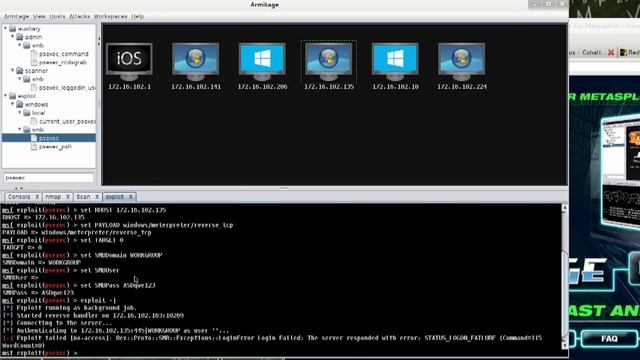Screen dimensions: 640x360
Task: Open the Hosts menu
Action: coord(57,16)
